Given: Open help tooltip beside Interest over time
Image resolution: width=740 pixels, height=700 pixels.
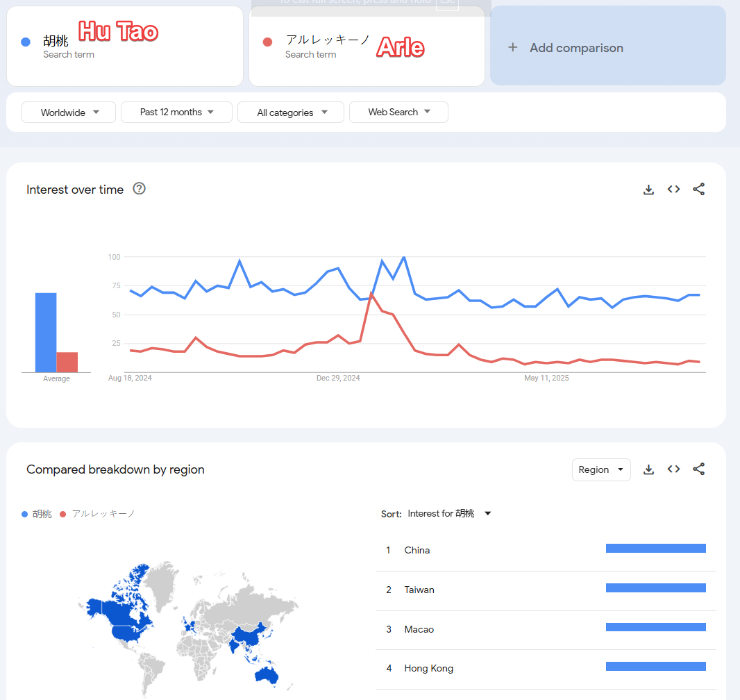Looking at the screenshot, I should click(x=139, y=189).
